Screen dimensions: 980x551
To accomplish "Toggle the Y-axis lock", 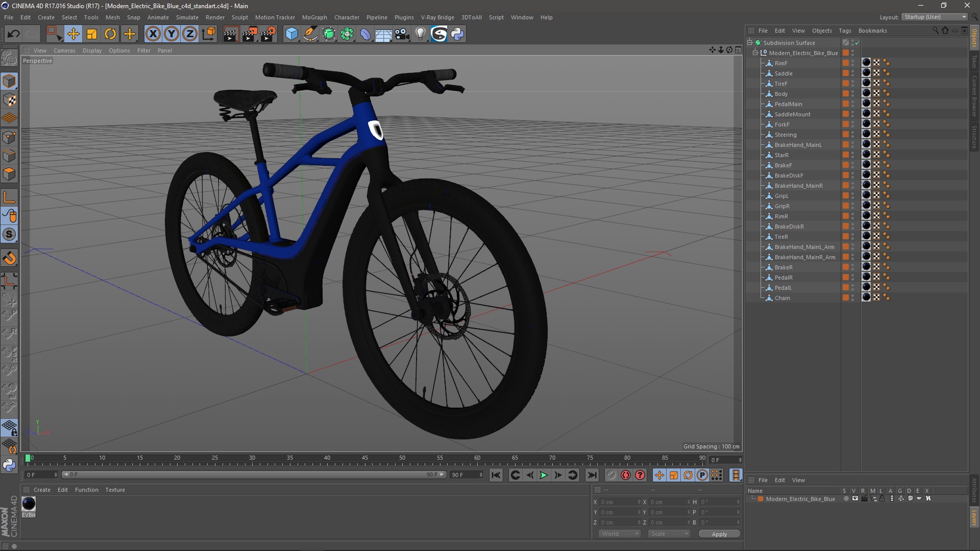I will 171,34.
